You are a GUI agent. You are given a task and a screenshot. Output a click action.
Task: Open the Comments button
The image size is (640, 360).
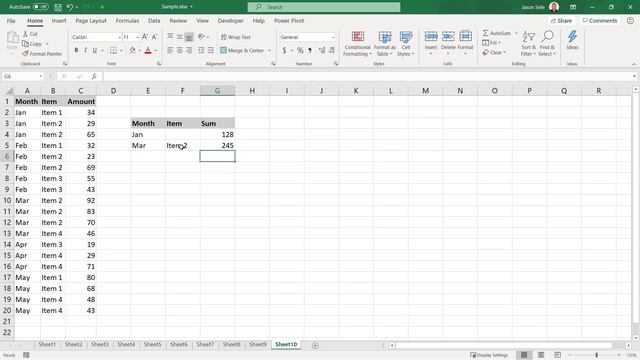pos(600,20)
